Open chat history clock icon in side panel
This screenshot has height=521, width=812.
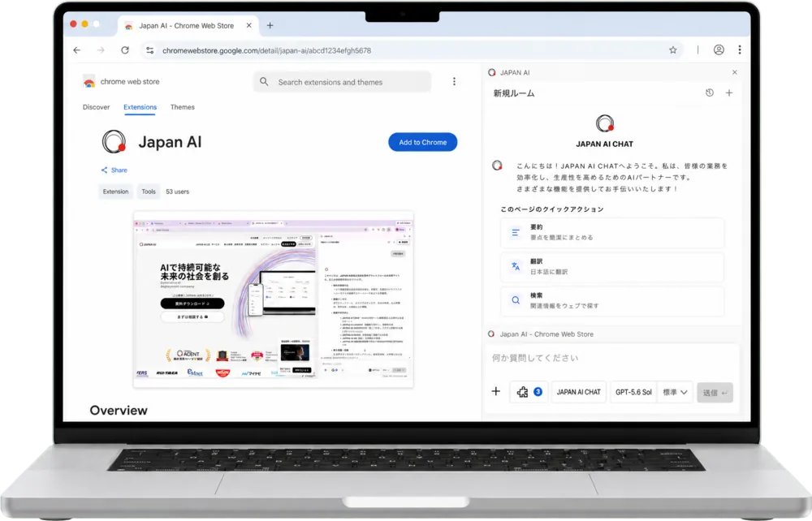[710, 93]
